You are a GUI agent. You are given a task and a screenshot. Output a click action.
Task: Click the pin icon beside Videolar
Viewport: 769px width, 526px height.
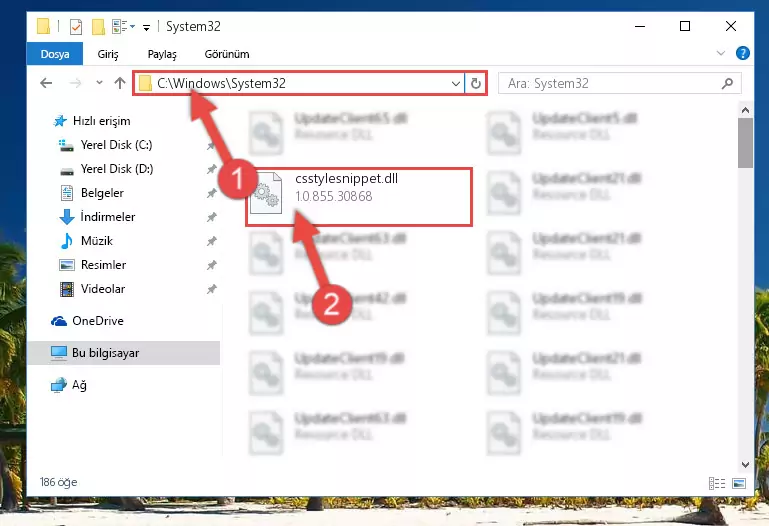[x=211, y=289]
